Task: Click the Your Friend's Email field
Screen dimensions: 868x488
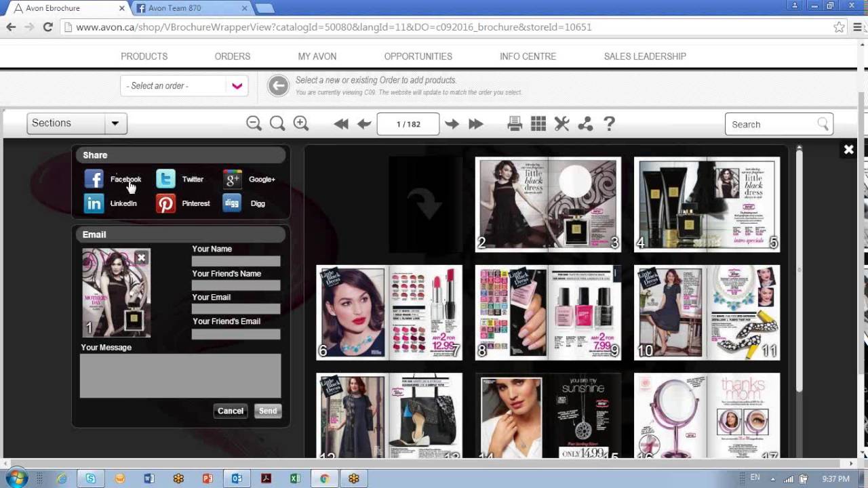Action: (x=236, y=334)
